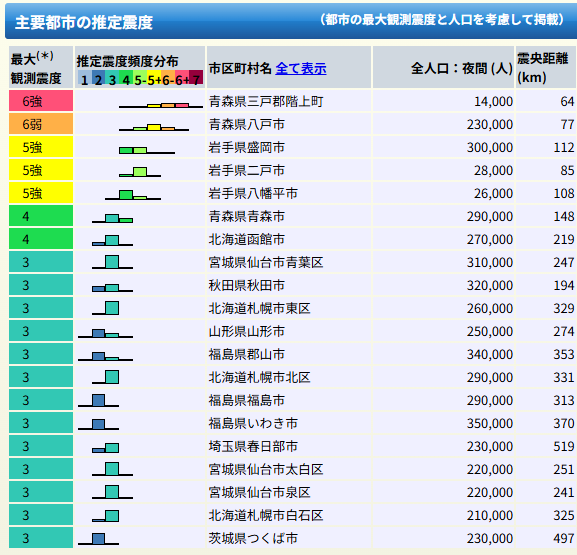Viewport: 577px width, 555px height.
Task: Click the 主要都市の推定震度 title
Action: tap(84, 22)
